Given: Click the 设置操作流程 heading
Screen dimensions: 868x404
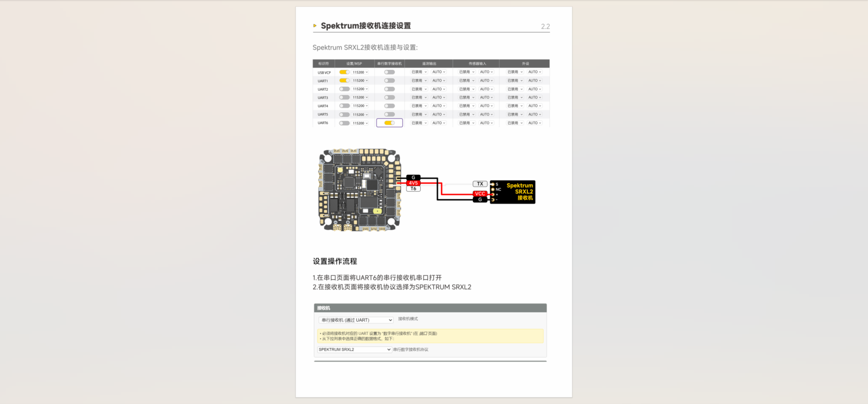Looking at the screenshot, I should pos(335,261).
